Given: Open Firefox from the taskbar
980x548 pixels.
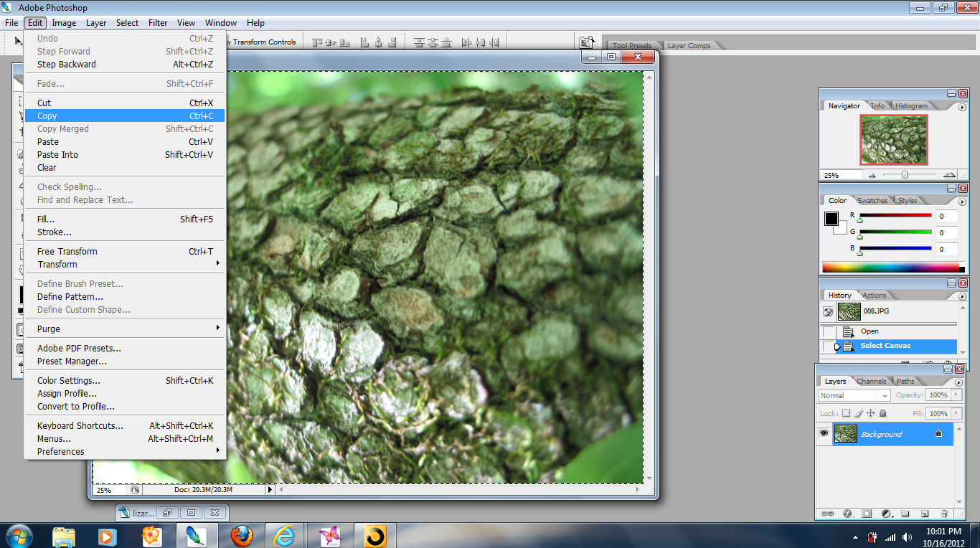Looking at the screenshot, I should click(x=242, y=535).
